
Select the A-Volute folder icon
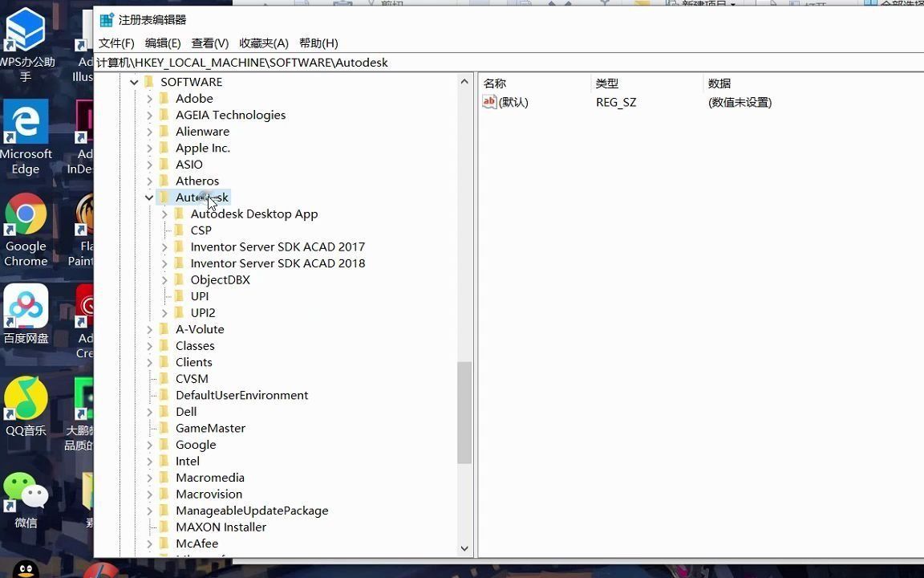pyautogui.click(x=164, y=330)
